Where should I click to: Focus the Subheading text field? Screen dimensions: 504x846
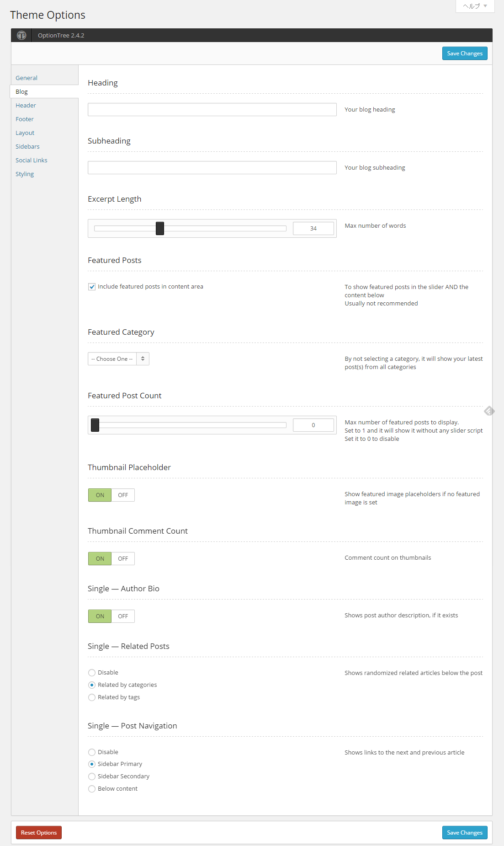(x=212, y=168)
